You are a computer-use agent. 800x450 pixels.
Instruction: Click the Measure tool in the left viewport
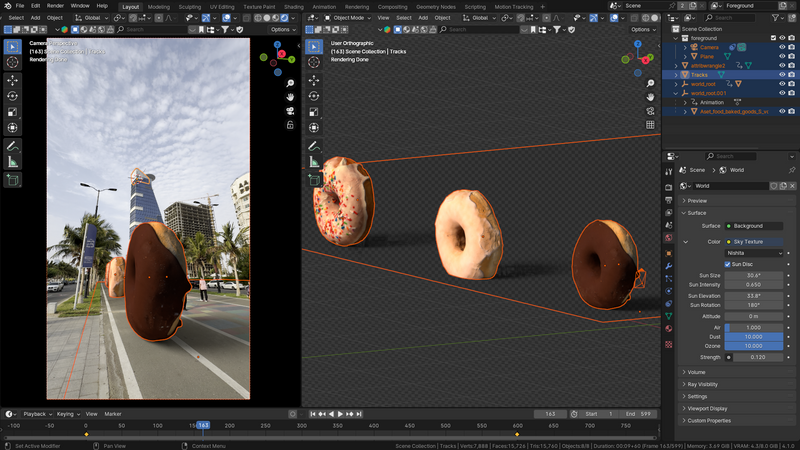pos(13,162)
